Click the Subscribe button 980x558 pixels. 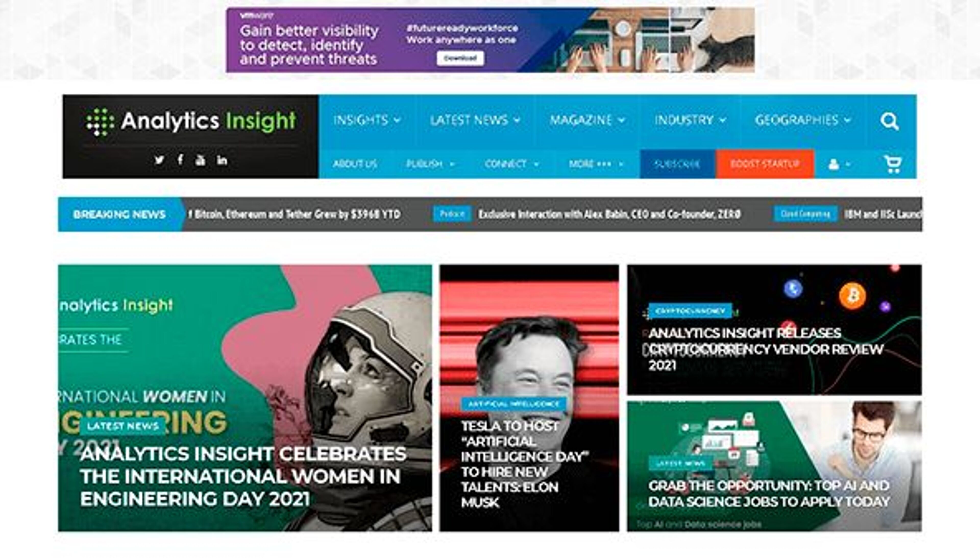tap(677, 164)
